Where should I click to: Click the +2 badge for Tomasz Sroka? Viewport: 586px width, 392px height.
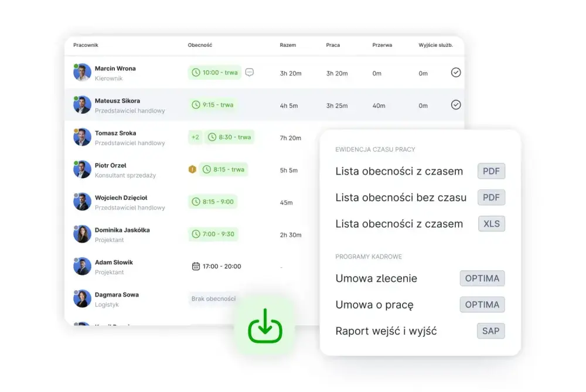[195, 137]
